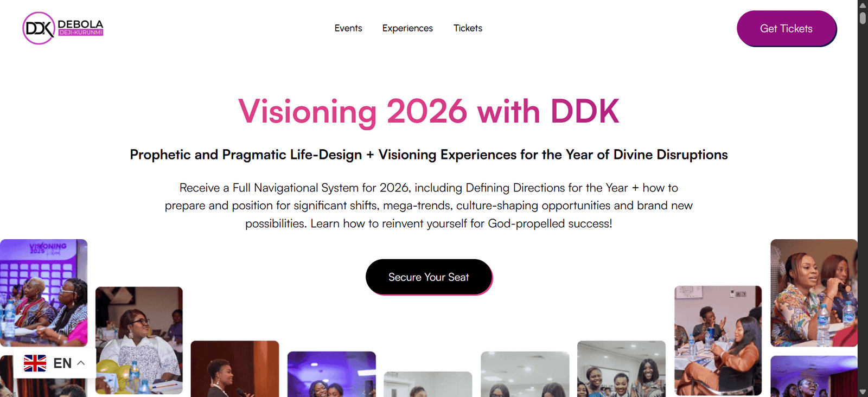The image size is (868, 397).
Task: Click the Debola Deji-Kurunmi brand name
Action: point(80,28)
